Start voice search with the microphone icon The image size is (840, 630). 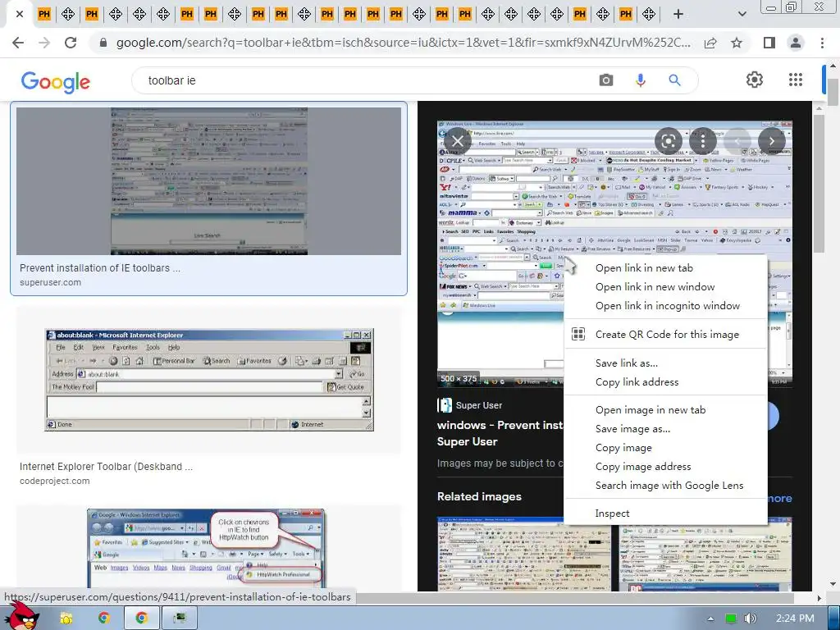click(640, 80)
